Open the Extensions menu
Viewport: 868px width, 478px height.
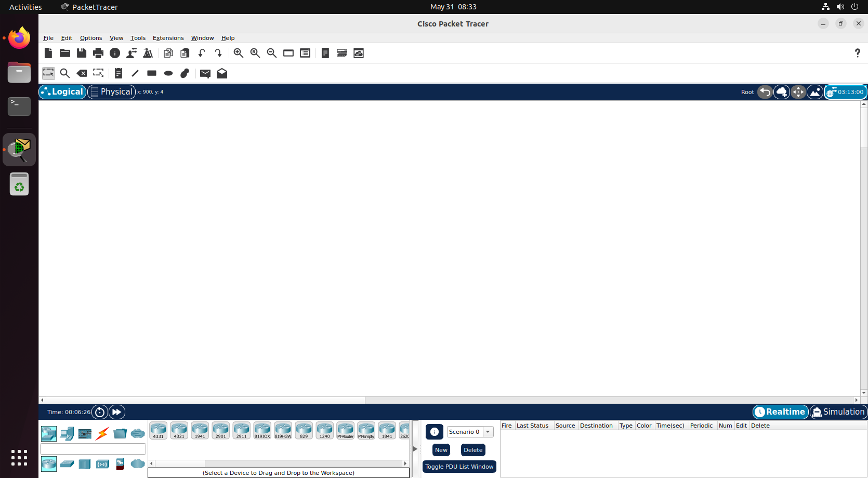[x=168, y=38]
